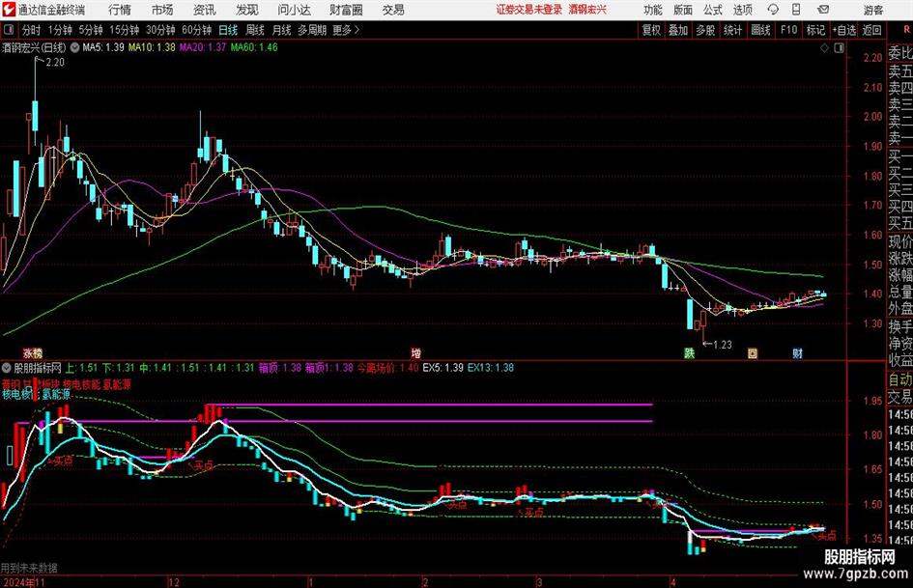
Task: Click the 股朋指标网 indicator name
Action: click(x=38, y=368)
